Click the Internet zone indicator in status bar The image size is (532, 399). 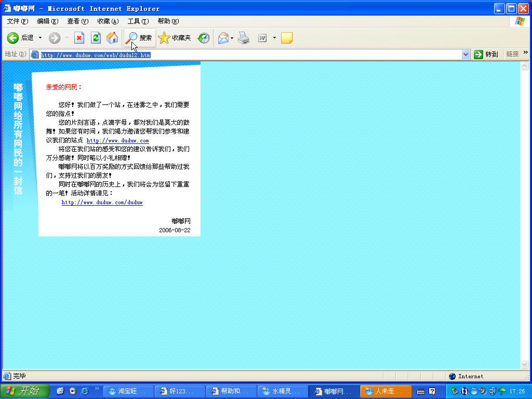(466, 376)
